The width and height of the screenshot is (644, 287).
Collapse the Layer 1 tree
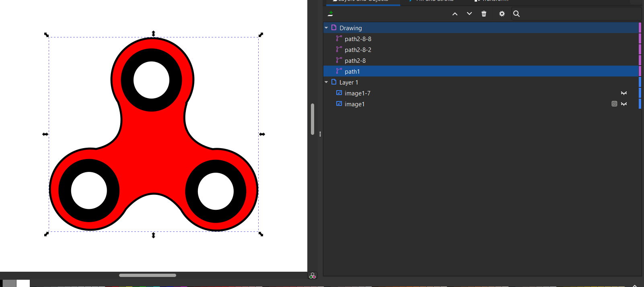point(326,82)
